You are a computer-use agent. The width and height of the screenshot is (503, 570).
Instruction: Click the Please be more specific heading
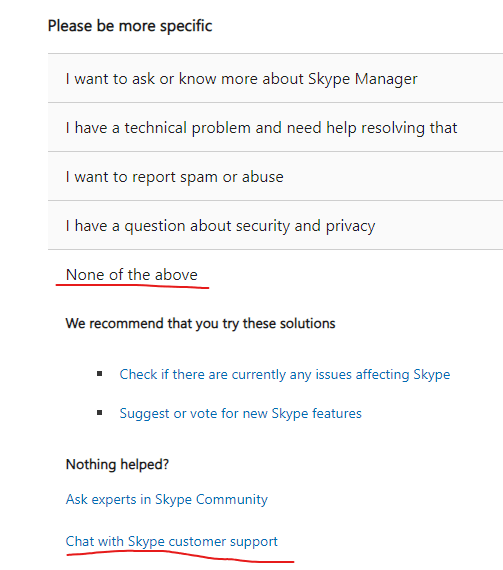point(130,26)
